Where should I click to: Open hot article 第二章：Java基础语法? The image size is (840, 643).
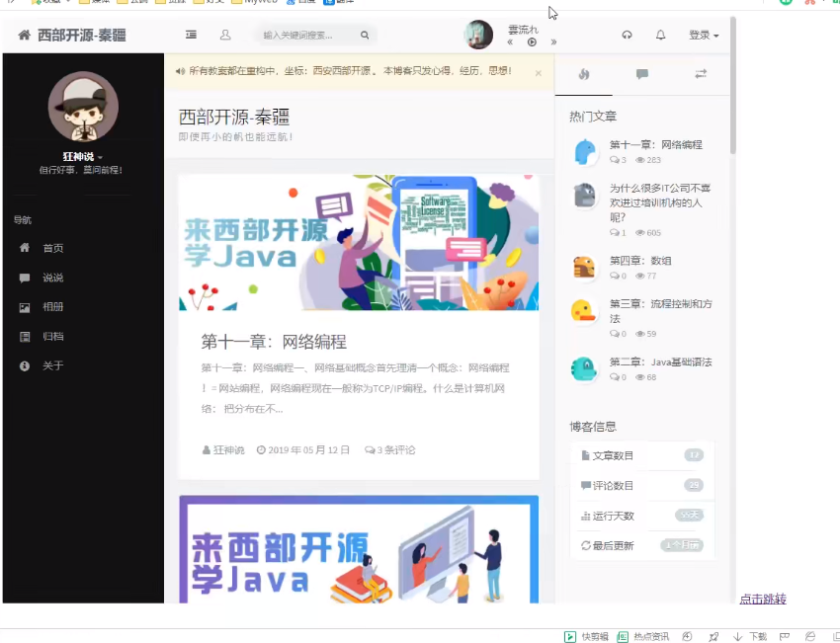click(660, 362)
